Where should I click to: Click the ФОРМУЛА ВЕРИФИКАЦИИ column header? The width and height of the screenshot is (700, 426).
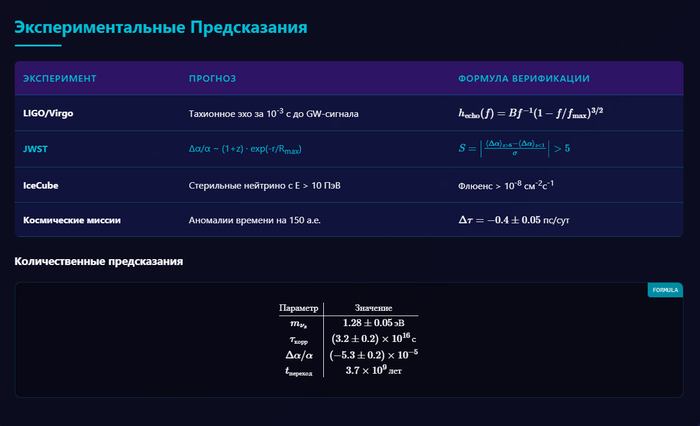pyautogui.click(x=524, y=78)
